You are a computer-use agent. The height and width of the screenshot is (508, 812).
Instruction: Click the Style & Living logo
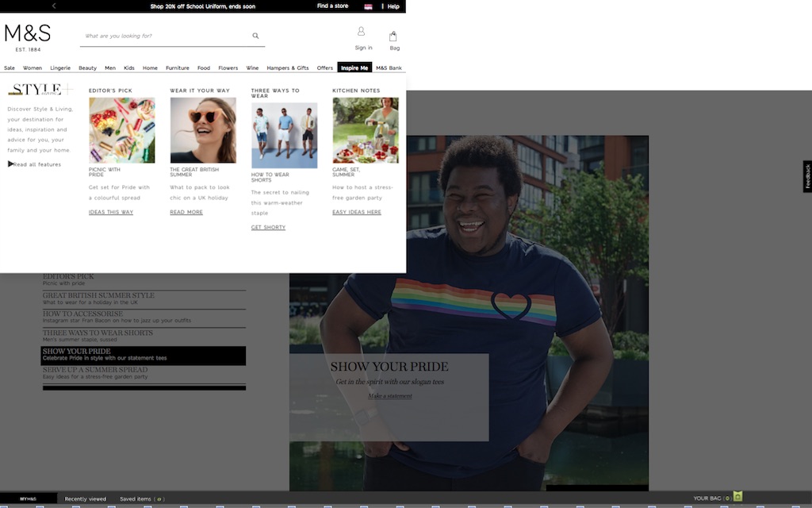(x=40, y=89)
